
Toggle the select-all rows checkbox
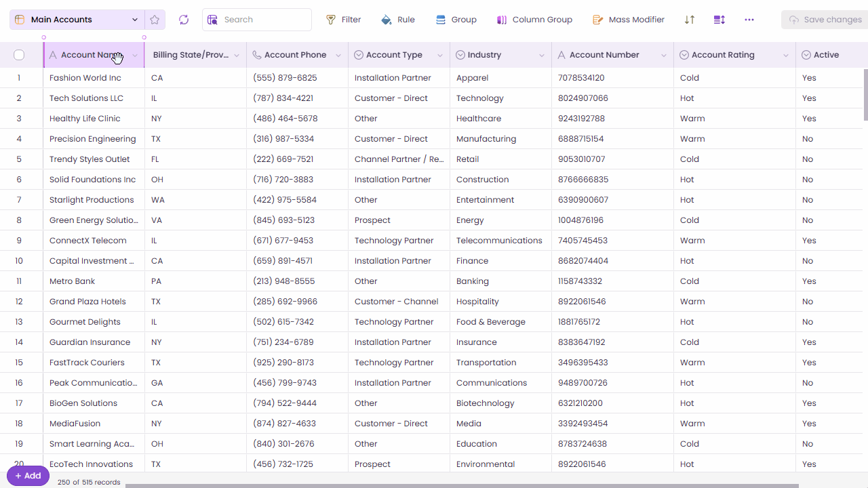click(x=19, y=55)
